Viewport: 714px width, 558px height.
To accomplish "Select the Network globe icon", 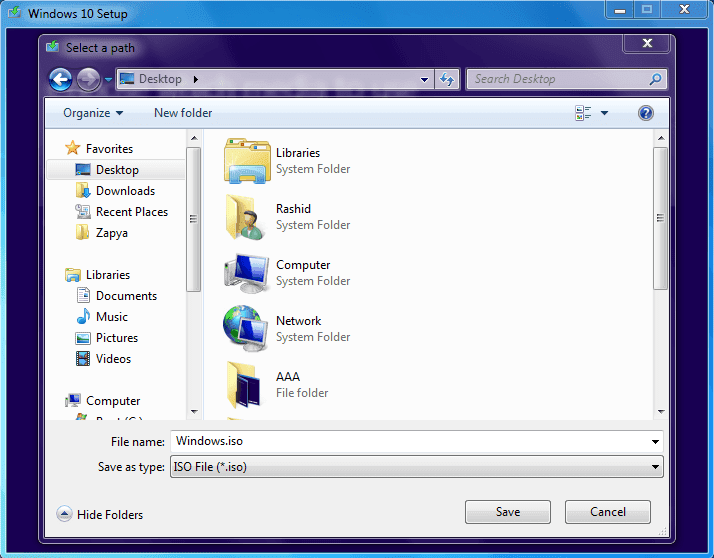I will pos(245,328).
